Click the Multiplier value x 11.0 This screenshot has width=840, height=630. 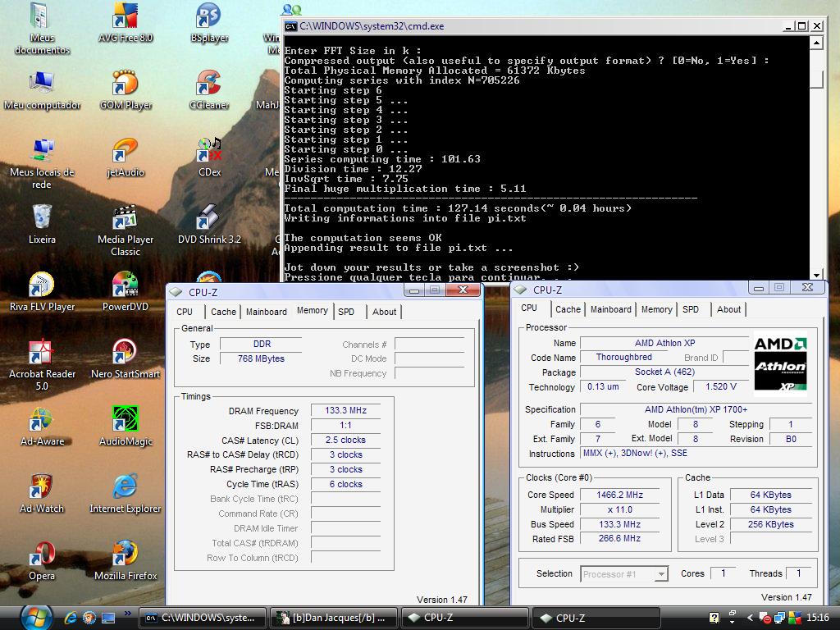coord(620,509)
